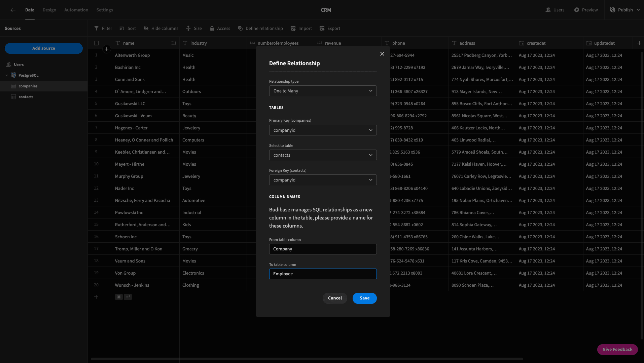Click the back arrow icon
Viewport: 644px width, 363px height.
tap(13, 10)
